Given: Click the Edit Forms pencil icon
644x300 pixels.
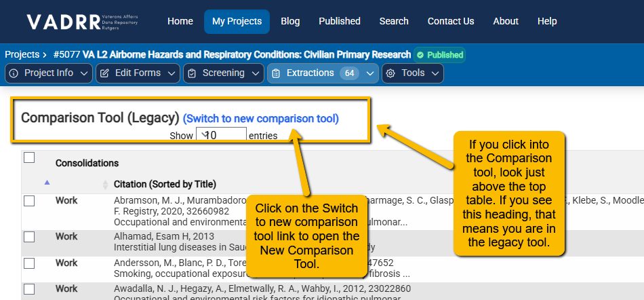Looking at the screenshot, I should pos(104,73).
